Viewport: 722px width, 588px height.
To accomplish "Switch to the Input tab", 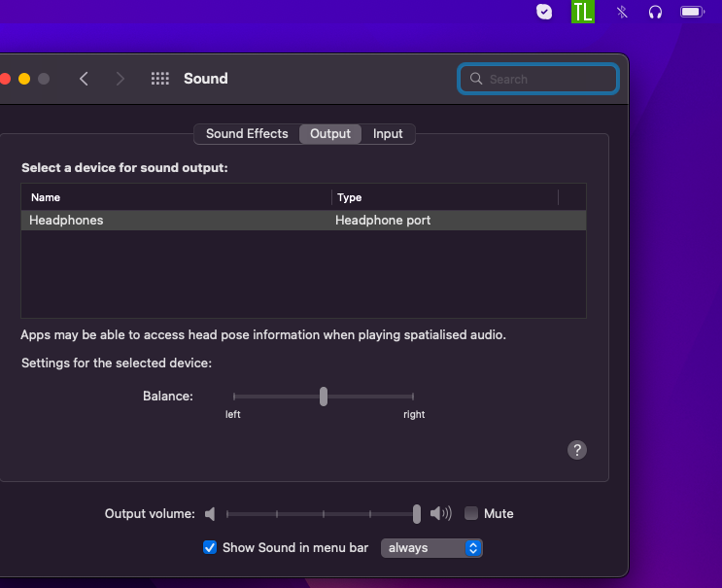I will pos(388,134).
